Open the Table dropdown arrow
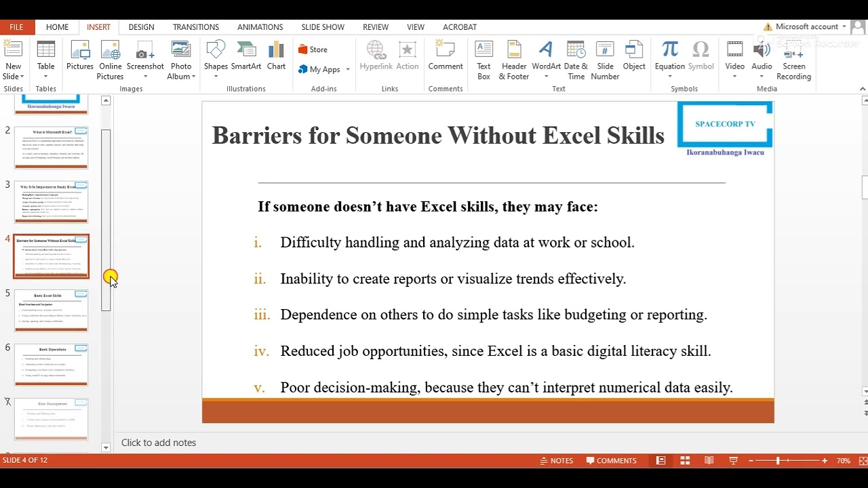 [x=46, y=77]
